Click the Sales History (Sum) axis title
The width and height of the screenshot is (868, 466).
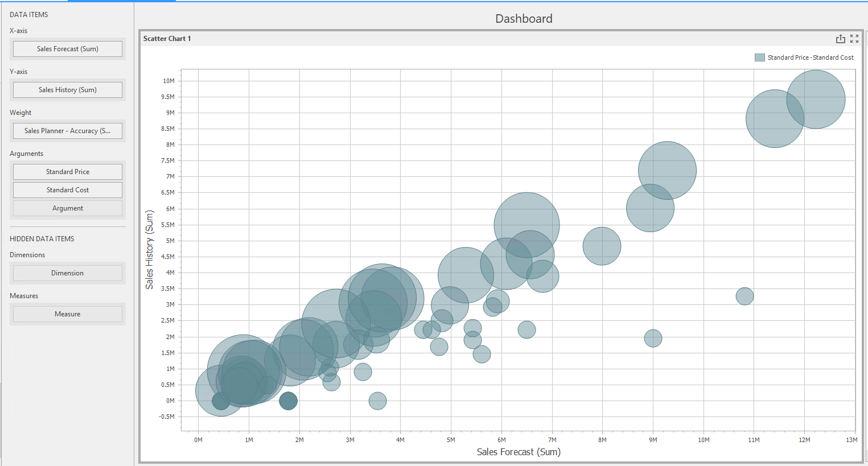coord(150,250)
